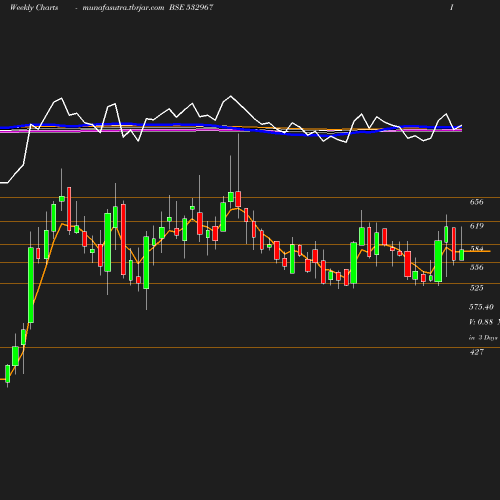
Task: Click the 'munafasutra.tbrjar.com' watermark text
Action: (123, 7)
